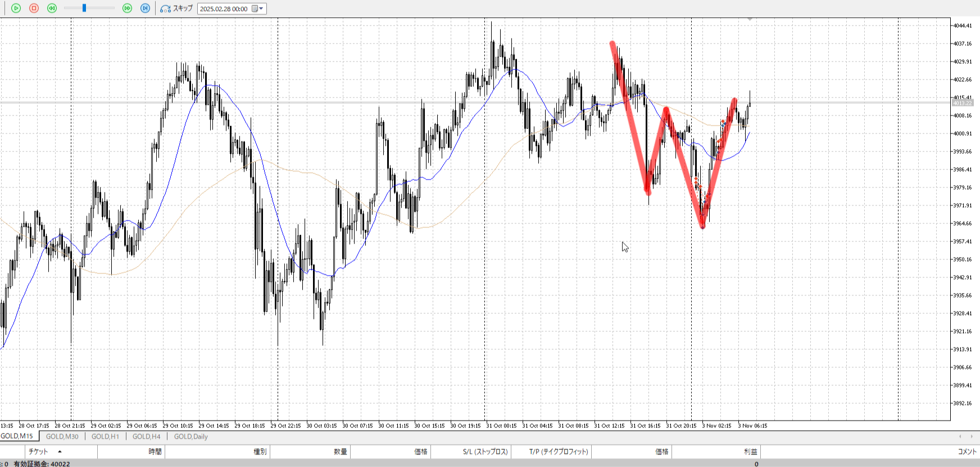Select the GOLD,Daily chart tab

pyautogui.click(x=190, y=437)
